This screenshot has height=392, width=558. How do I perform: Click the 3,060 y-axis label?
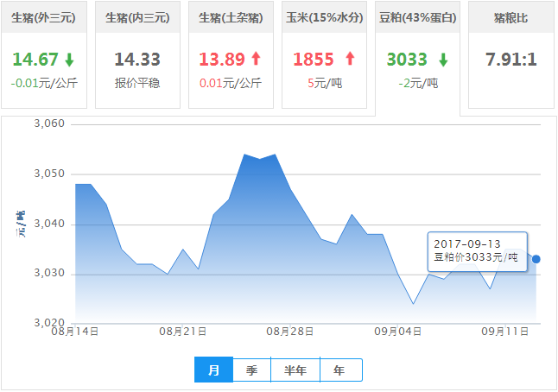49,123
